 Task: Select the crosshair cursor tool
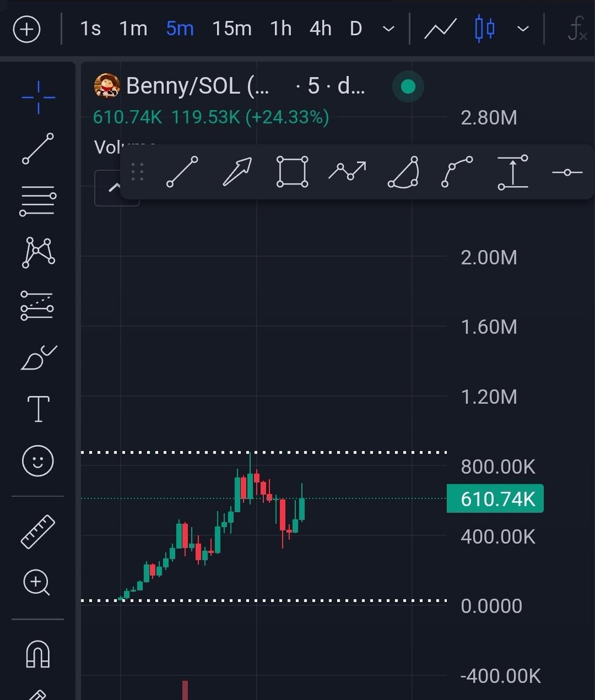pyautogui.click(x=38, y=97)
